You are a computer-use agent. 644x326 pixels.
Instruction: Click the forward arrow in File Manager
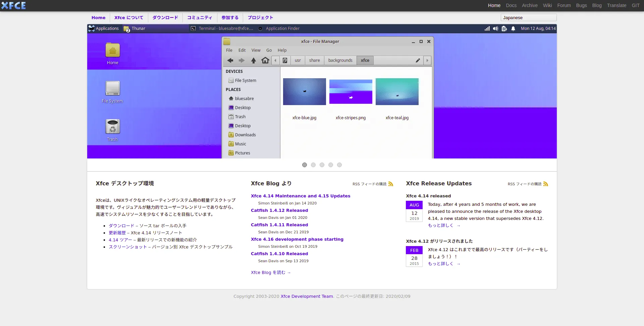point(241,60)
